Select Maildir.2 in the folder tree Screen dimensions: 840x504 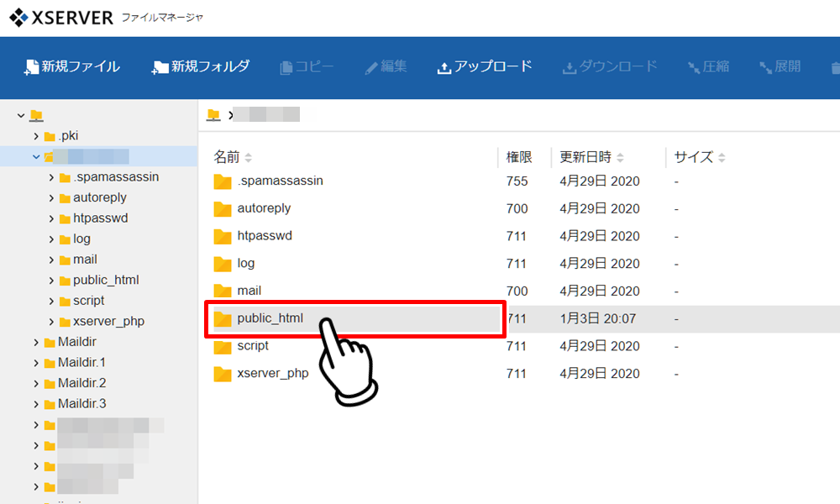point(82,383)
